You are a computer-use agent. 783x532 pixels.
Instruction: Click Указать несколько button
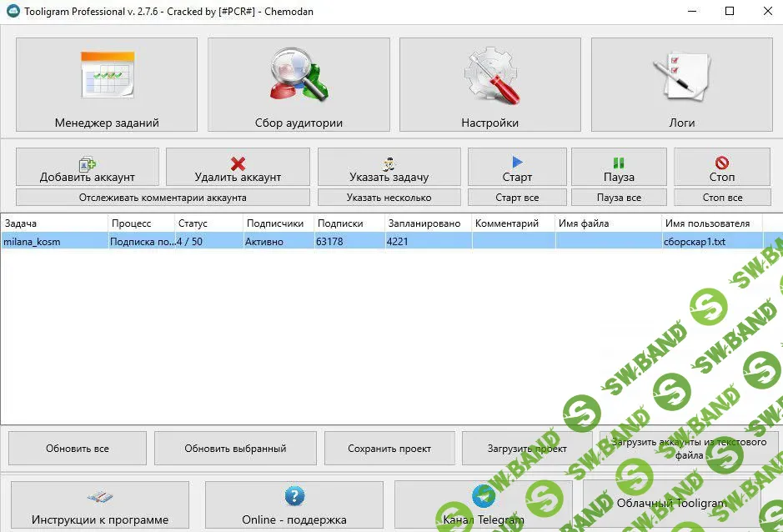click(x=389, y=198)
